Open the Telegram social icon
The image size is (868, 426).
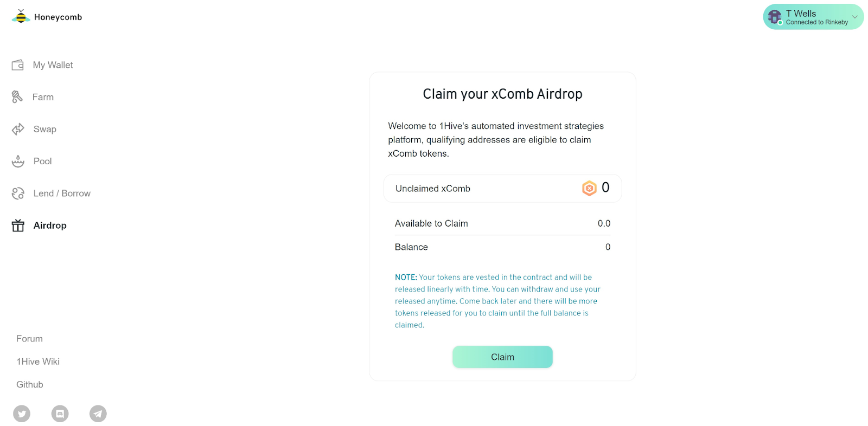click(98, 414)
